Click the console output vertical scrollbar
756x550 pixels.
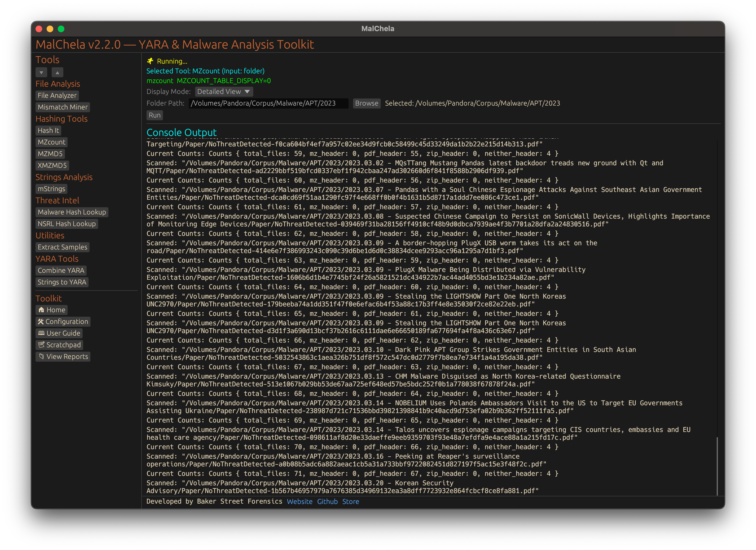click(717, 466)
